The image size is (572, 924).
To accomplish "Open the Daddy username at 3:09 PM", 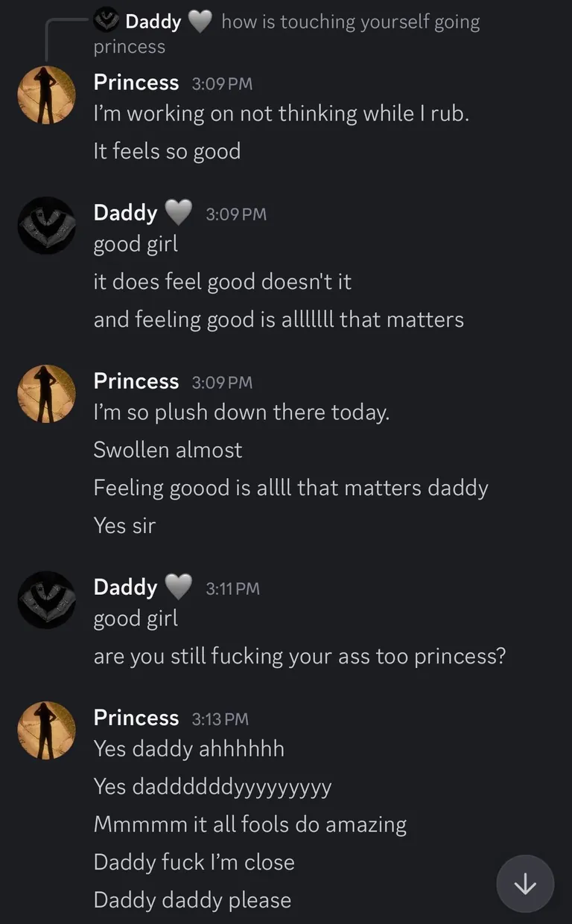I will (x=125, y=213).
